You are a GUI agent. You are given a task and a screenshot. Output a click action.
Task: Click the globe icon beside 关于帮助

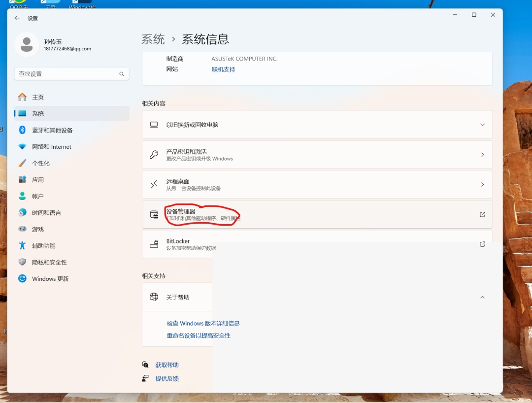click(x=154, y=297)
